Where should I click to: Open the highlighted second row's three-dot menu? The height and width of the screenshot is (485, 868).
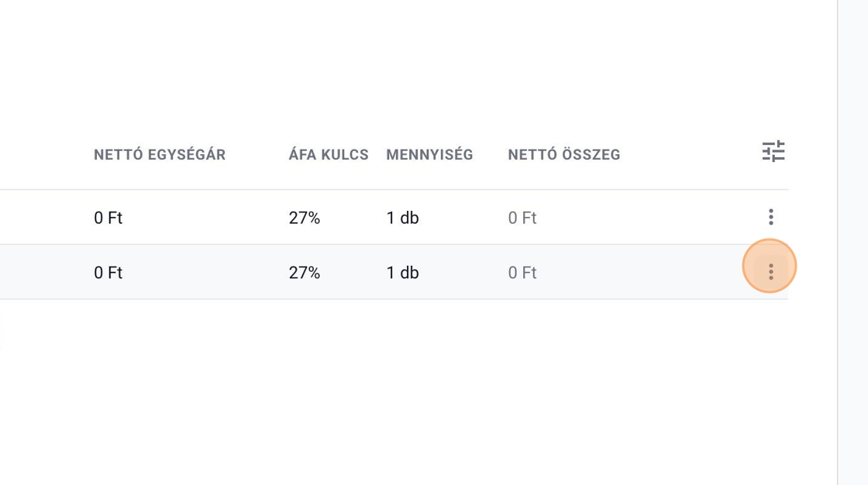click(x=770, y=271)
